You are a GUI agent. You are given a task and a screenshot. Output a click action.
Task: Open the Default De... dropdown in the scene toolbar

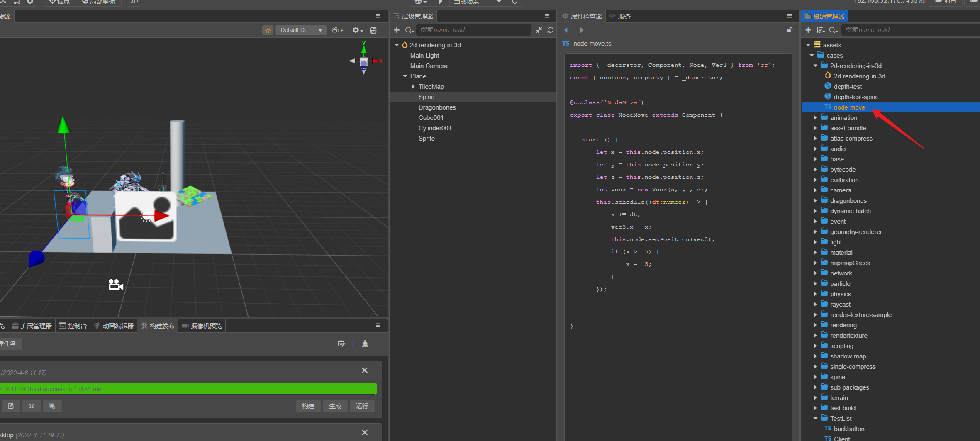click(301, 30)
